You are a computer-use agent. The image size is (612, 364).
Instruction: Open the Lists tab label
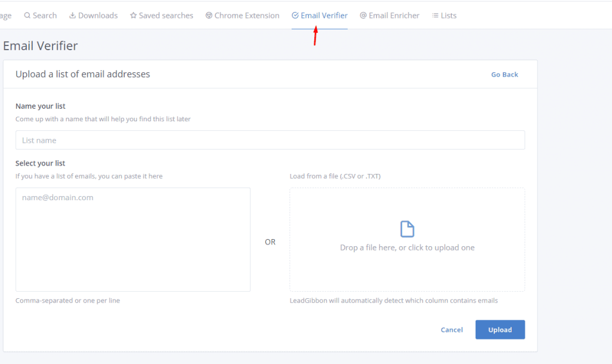448,16
